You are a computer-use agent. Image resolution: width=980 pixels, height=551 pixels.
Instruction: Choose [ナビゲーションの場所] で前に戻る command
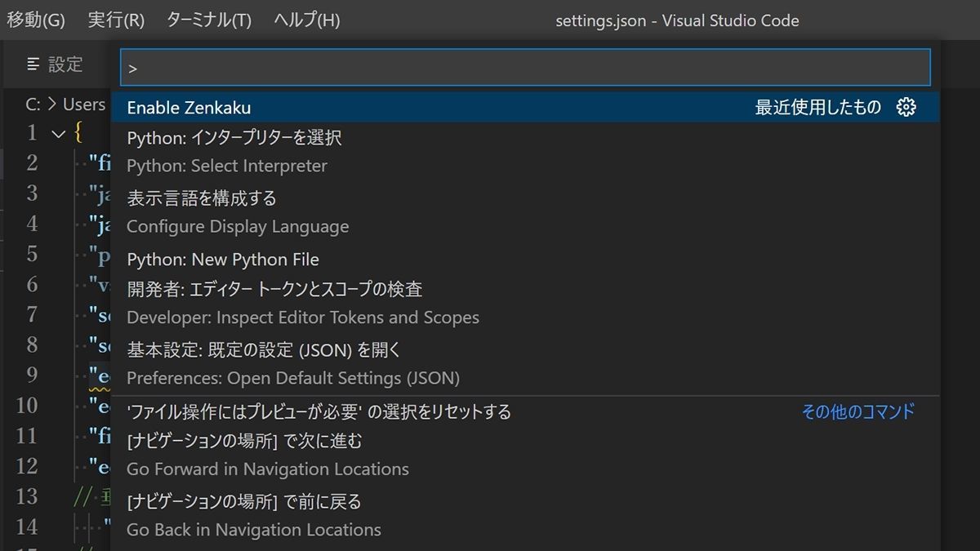pos(525,515)
